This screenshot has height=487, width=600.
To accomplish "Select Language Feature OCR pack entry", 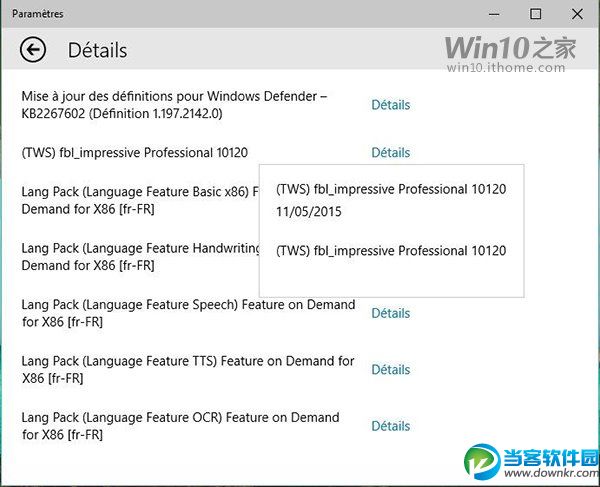I will coord(180,426).
